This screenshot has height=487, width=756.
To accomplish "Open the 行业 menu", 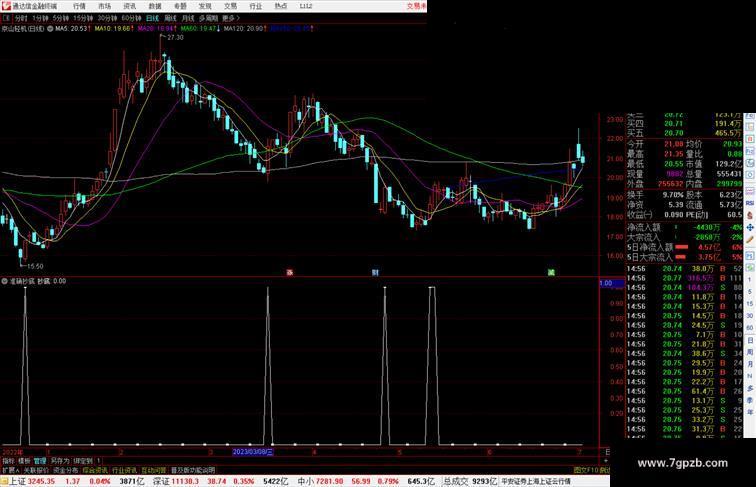I will pyautogui.click(x=256, y=6).
